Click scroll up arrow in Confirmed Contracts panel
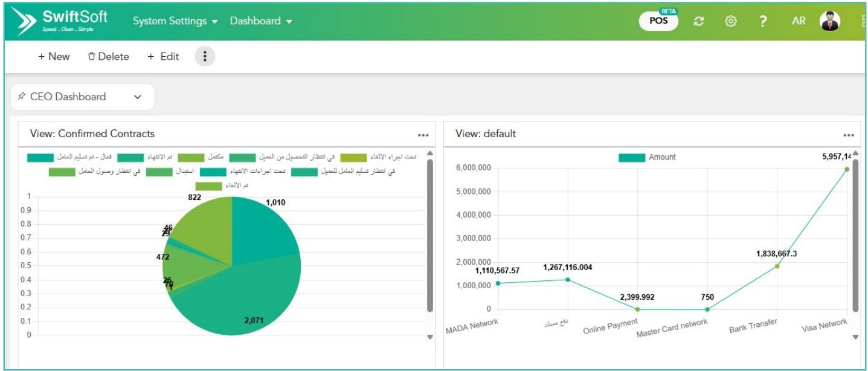This screenshot has height=371, width=868. click(430, 153)
